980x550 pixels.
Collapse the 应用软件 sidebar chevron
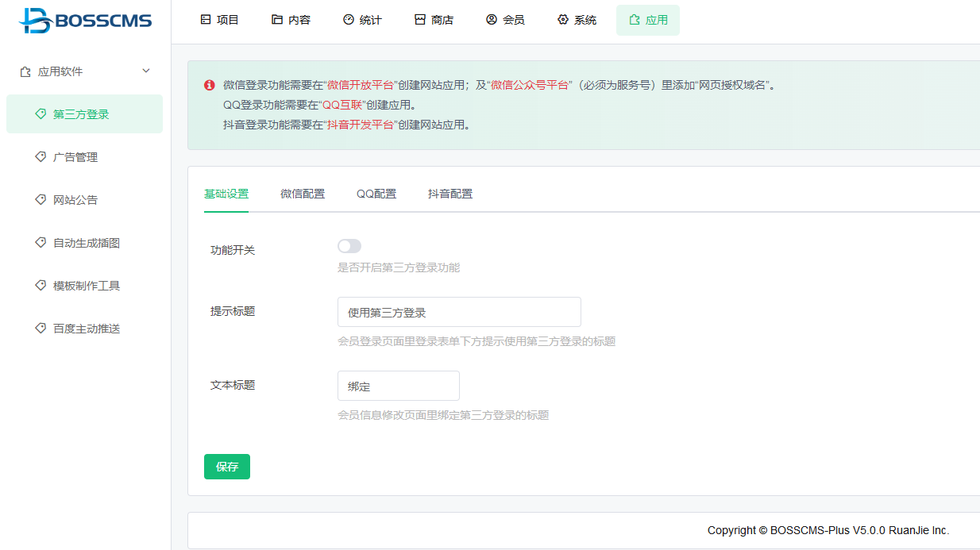point(146,71)
